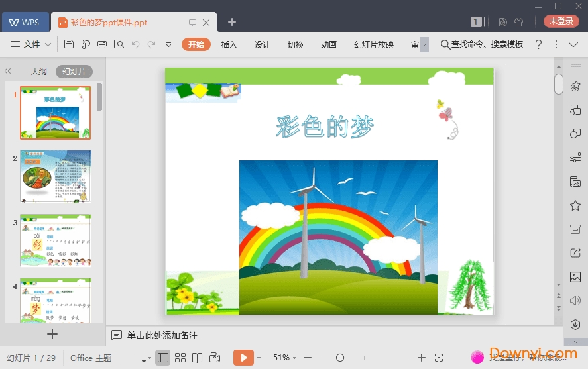Start slideshow with orange play button
The width and height of the screenshot is (588, 369).
[243, 358]
